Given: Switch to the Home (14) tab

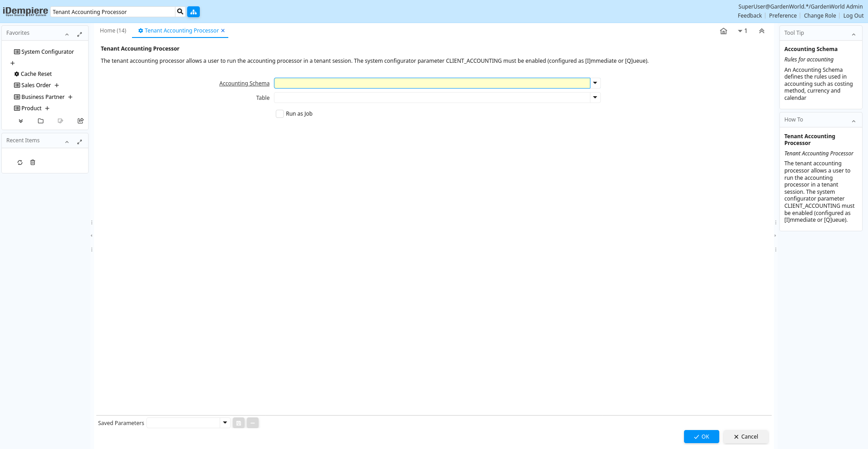Looking at the screenshot, I should (x=113, y=31).
